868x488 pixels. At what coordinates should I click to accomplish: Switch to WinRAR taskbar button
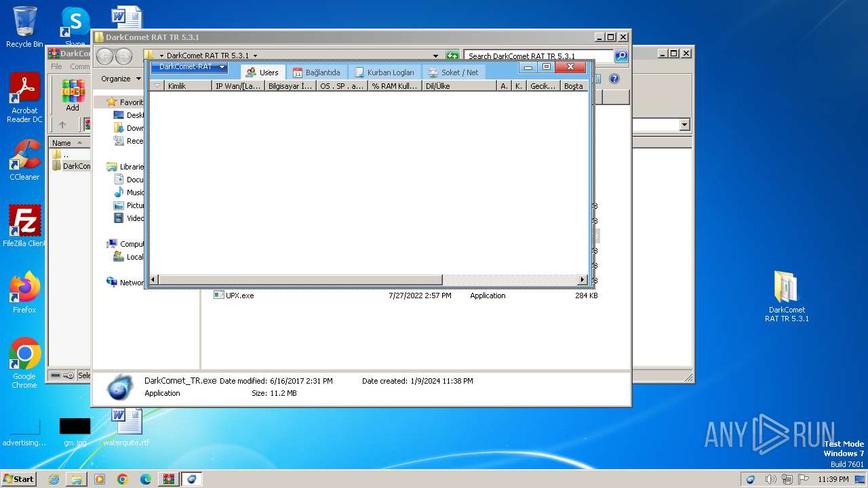click(x=168, y=479)
